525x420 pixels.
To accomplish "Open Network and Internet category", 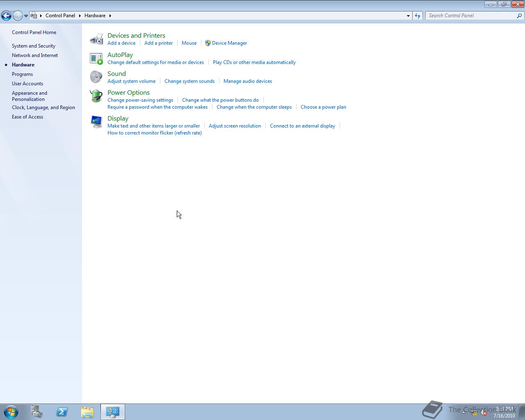I will 35,55.
